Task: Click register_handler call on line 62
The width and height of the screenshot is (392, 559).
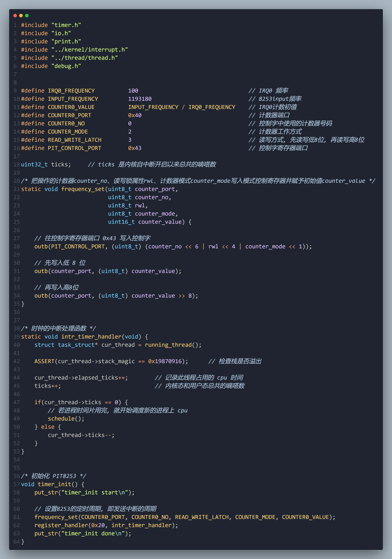Action: click(61, 525)
